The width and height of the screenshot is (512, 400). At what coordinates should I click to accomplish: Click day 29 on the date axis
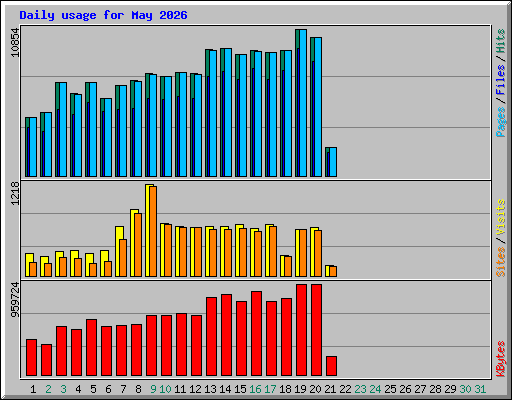click(450, 389)
